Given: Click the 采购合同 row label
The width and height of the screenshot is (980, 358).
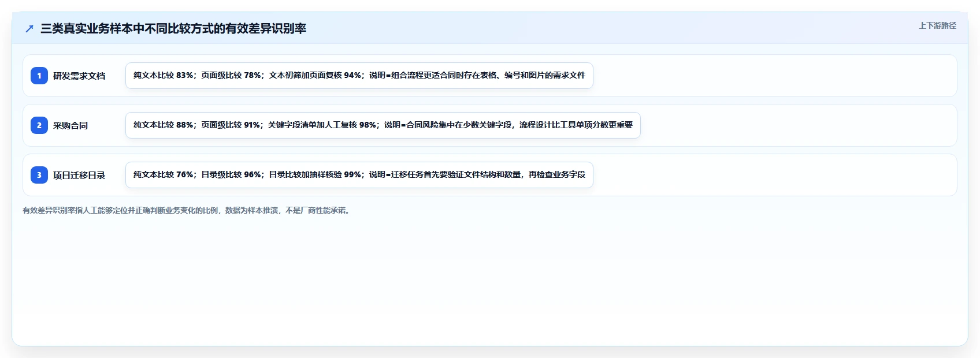Looking at the screenshot, I should tap(70, 125).
